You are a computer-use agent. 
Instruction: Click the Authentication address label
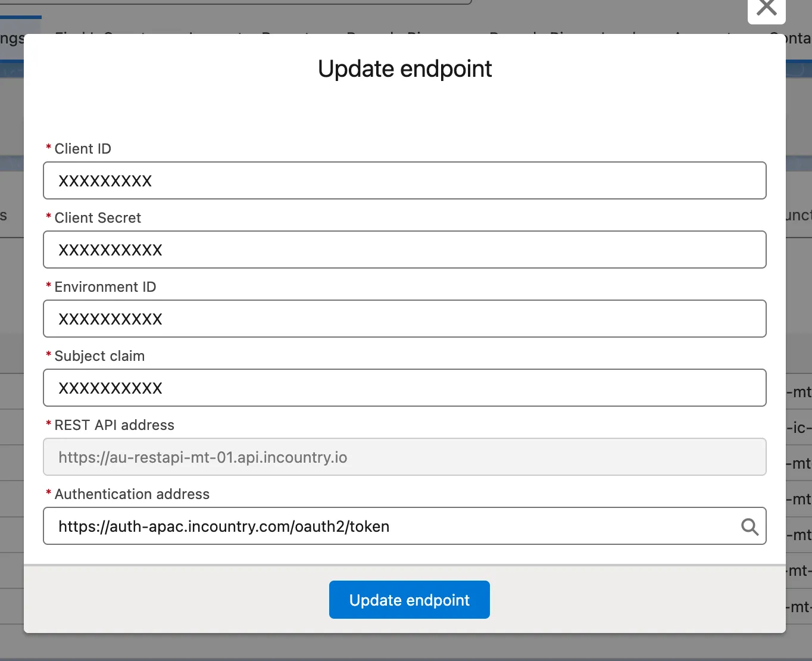coord(132,494)
